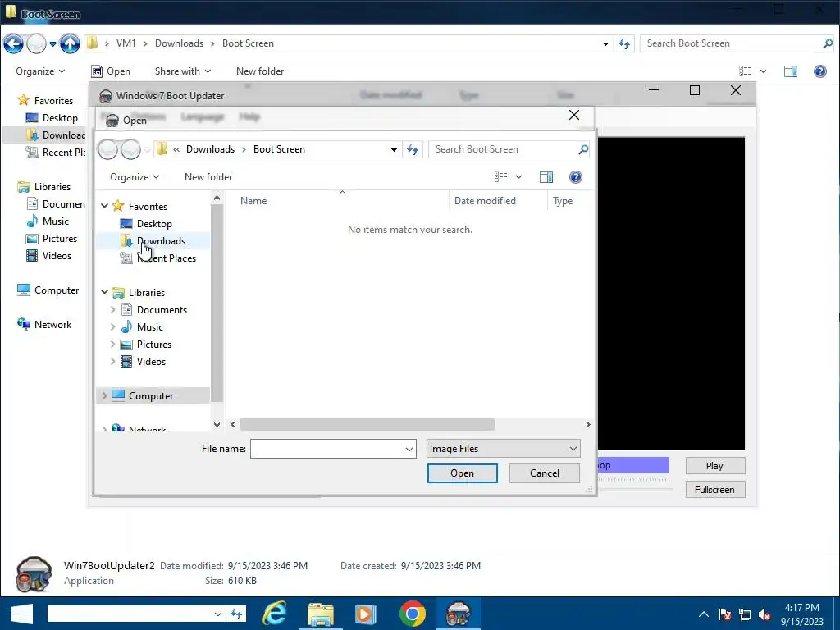The width and height of the screenshot is (840, 630).
Task: Expand Computer node in Open dialog
Action: [x=104, y=396]
